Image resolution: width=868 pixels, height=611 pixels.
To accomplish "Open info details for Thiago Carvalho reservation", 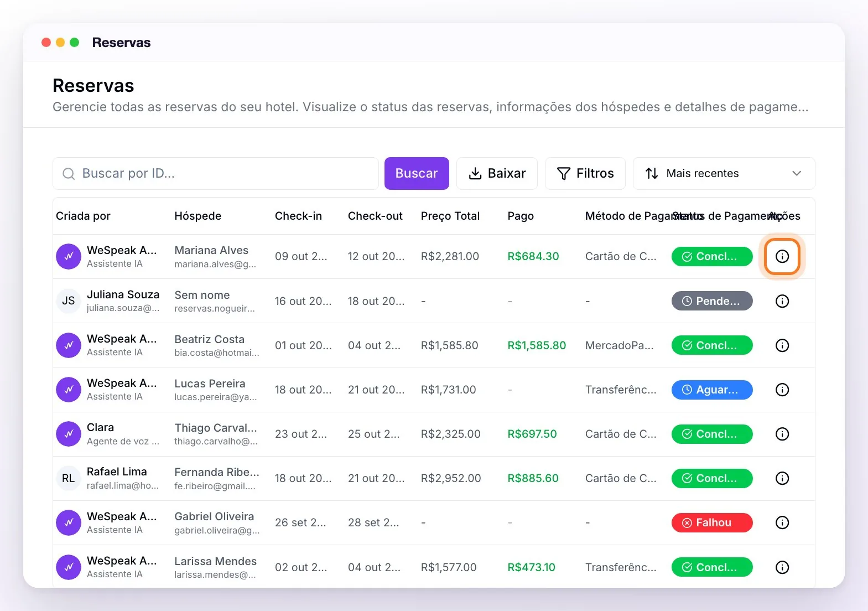I will (782, 434).
